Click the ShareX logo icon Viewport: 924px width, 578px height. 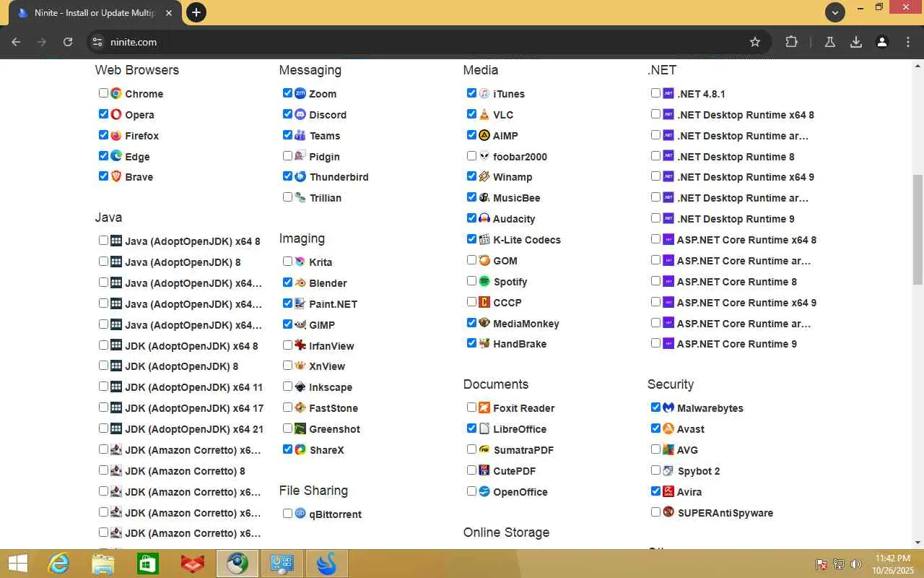click(x=300, y=449)
